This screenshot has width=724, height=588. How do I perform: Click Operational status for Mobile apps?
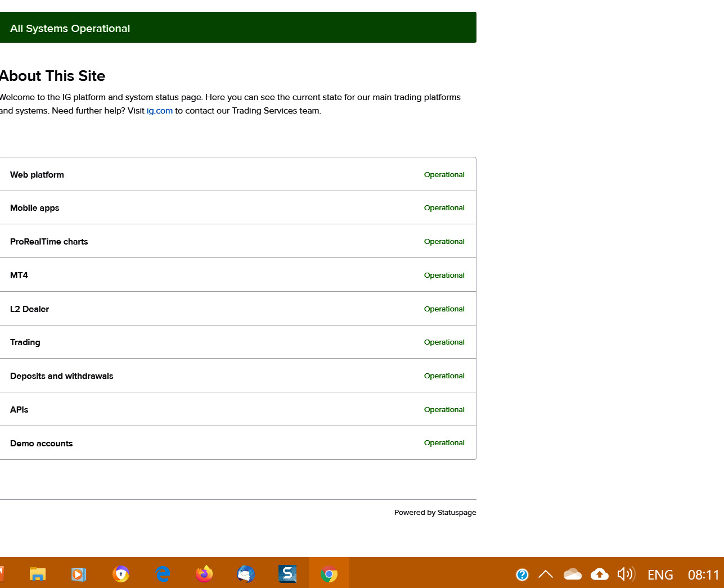444,208
